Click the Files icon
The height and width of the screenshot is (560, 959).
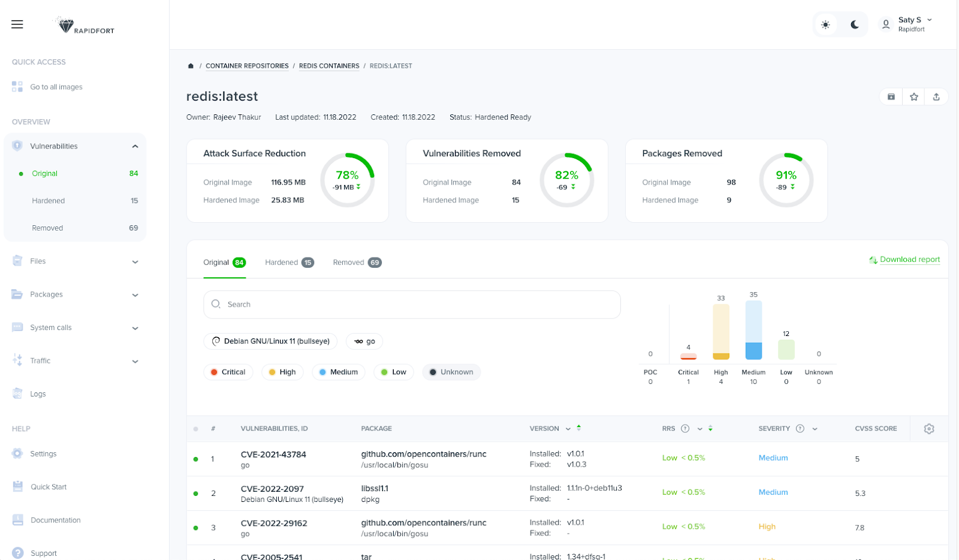pyautogui.click(x=17, y=261)
